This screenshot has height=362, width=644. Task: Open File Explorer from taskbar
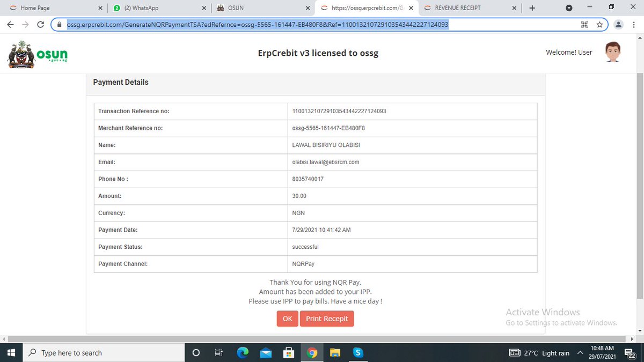click(x=335, y=352)
